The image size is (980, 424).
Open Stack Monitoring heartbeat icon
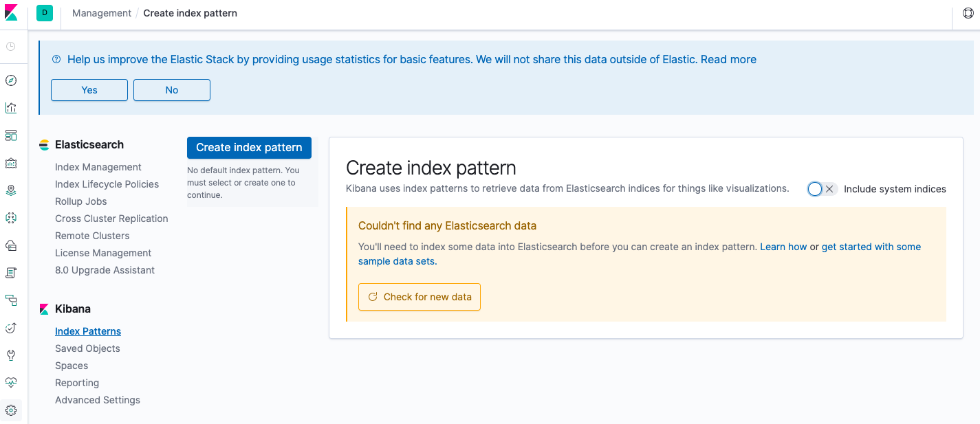(x=11, y=383)
